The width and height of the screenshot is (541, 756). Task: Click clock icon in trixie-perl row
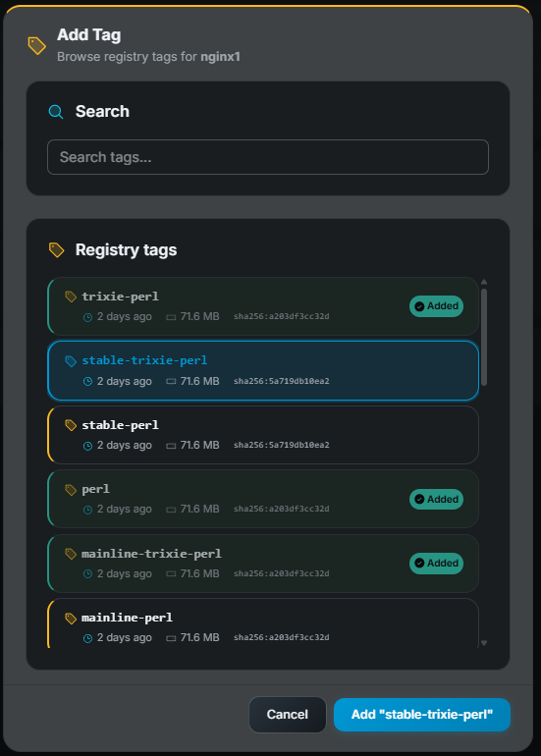point(87,317)
